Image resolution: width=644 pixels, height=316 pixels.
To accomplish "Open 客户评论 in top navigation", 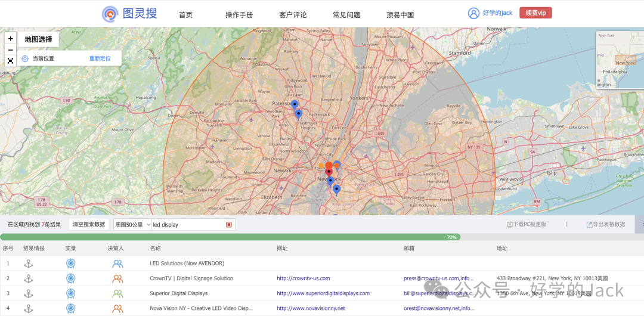I will coord(293,15).
